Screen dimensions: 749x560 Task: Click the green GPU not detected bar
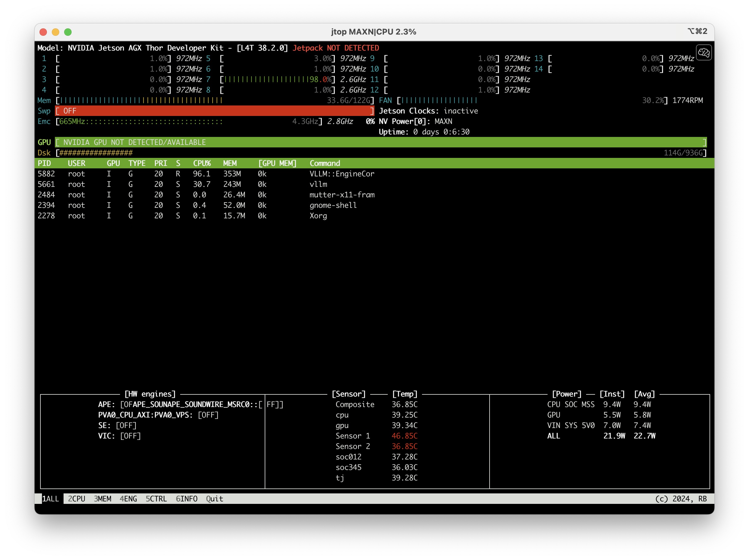click(380, 142)
